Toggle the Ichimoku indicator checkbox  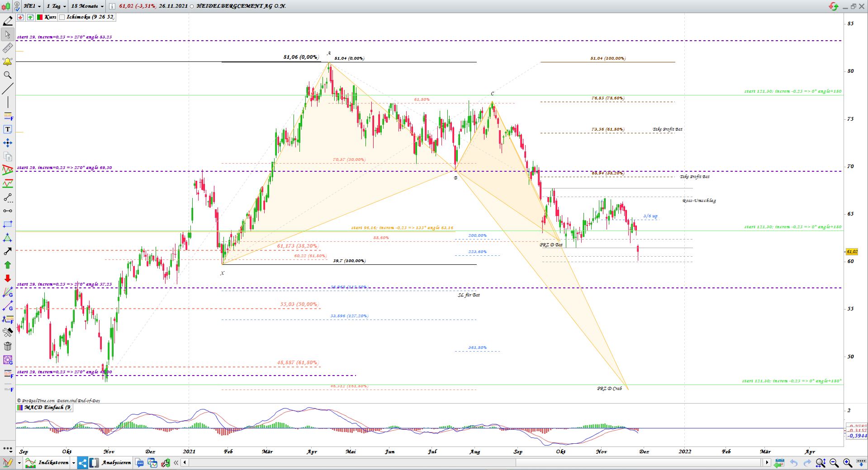(x=62, y=17)
